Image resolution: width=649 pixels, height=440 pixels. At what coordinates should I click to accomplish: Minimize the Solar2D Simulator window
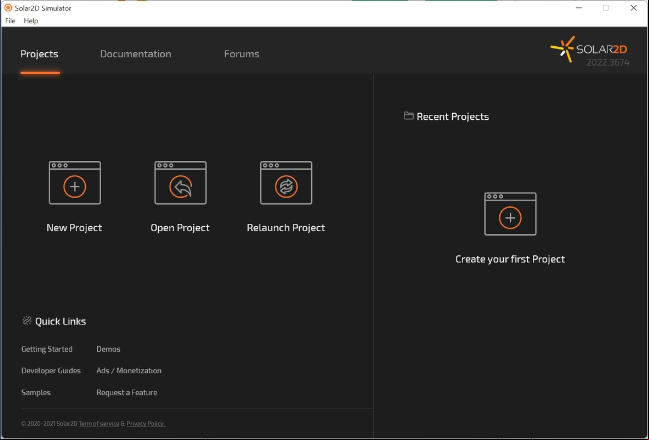point(579,8)
